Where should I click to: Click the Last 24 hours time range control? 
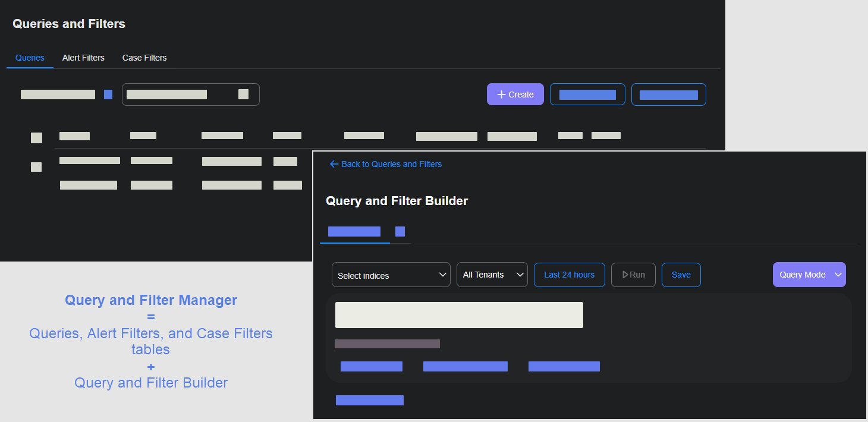click(569, 275)
